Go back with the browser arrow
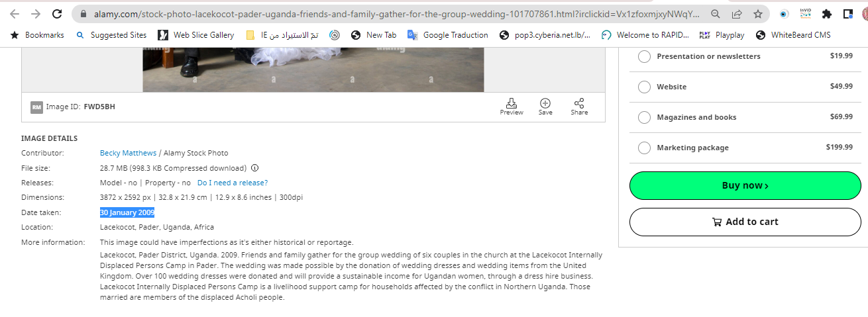Viewport: 868px width, 317px height. click(15, 14)
